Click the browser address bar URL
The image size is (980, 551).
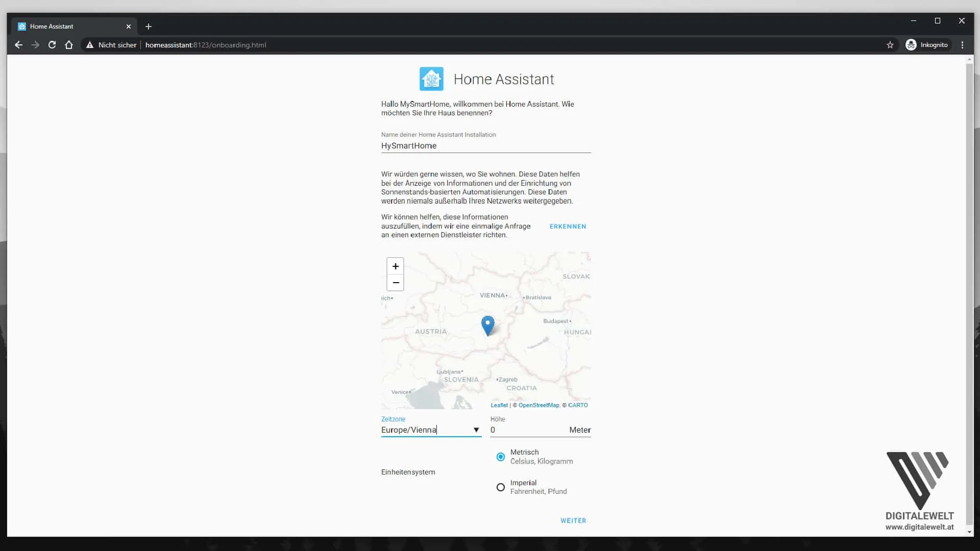click(206, 45)
